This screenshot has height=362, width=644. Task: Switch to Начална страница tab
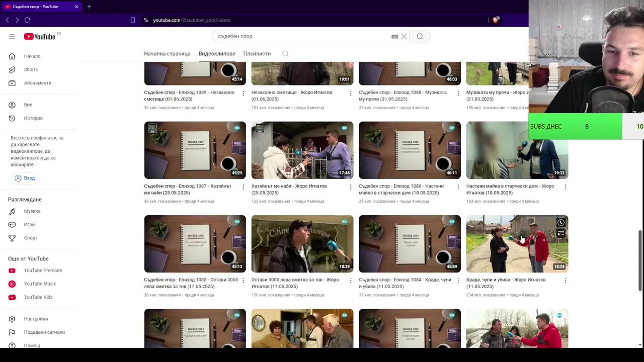[167, 54]
